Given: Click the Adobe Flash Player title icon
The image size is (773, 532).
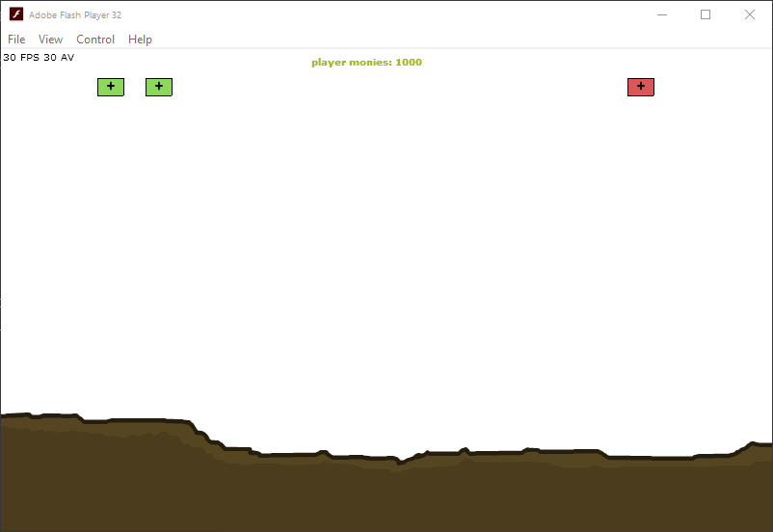Looking at the screenshot, I should coord(16,14).
